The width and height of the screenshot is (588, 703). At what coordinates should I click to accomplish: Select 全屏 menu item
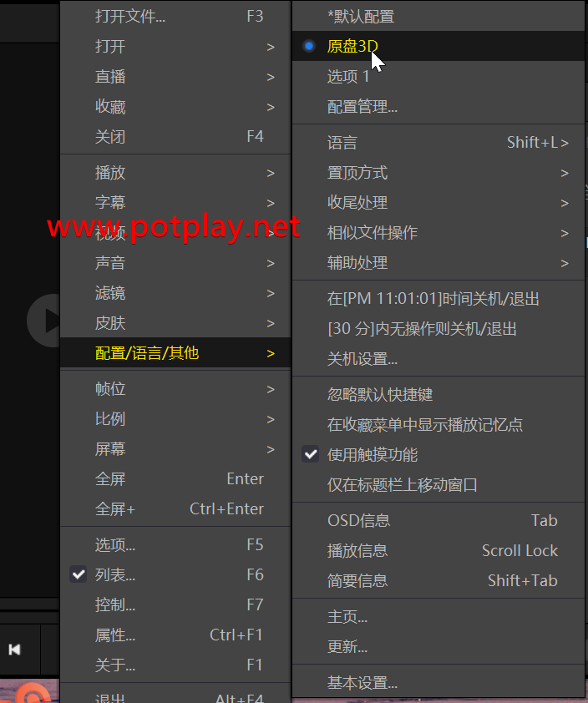175,479
